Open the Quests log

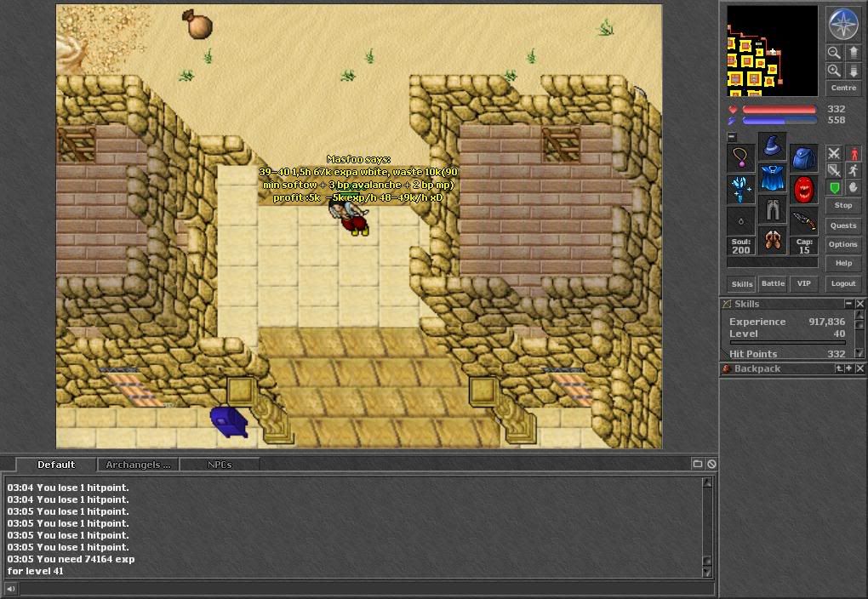(x=843, y=225)
